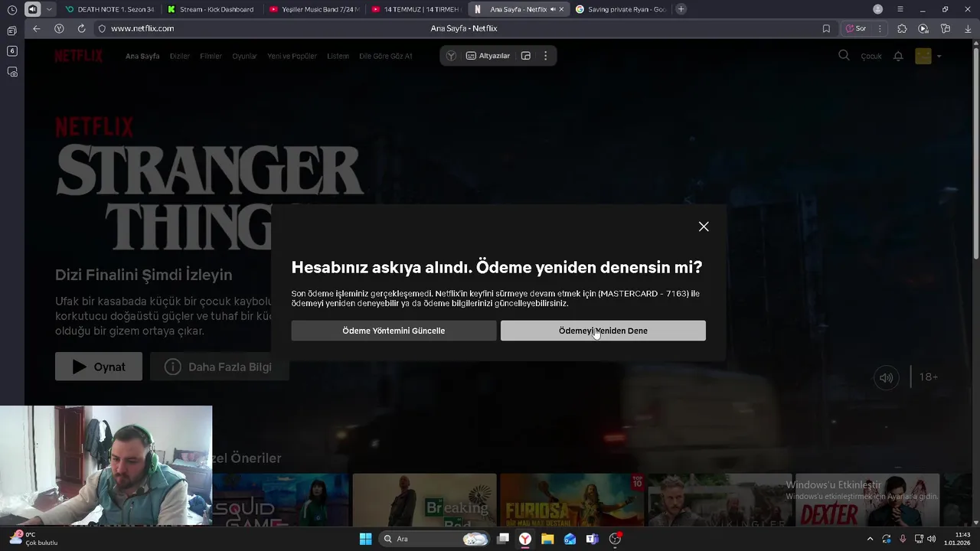Open browser hamburger menu
Image resolution: width=980 pixels, height=551 pixels.
click(x=900, y=9)
